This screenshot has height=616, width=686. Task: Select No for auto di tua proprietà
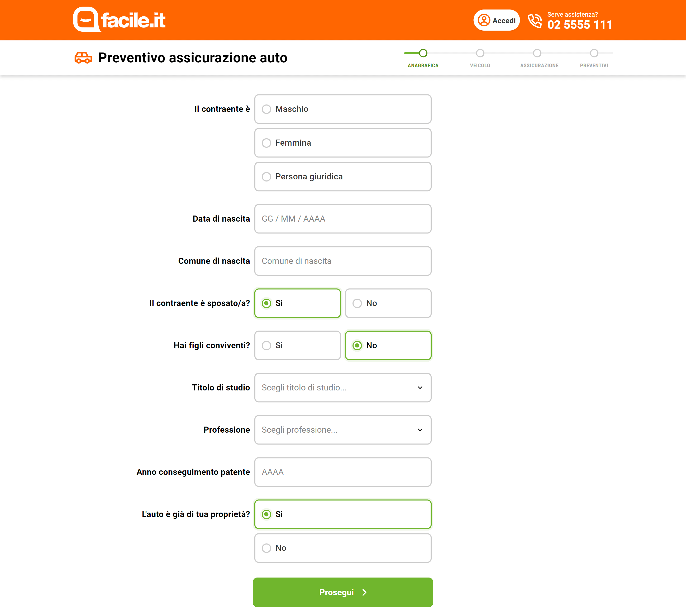(x=342, y=548)
